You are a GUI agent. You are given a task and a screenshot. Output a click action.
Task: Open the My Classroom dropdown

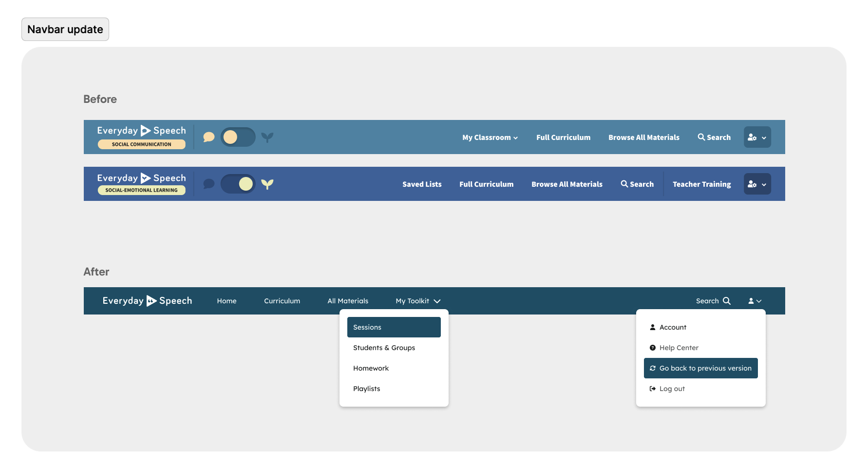(x=490, y=138)
